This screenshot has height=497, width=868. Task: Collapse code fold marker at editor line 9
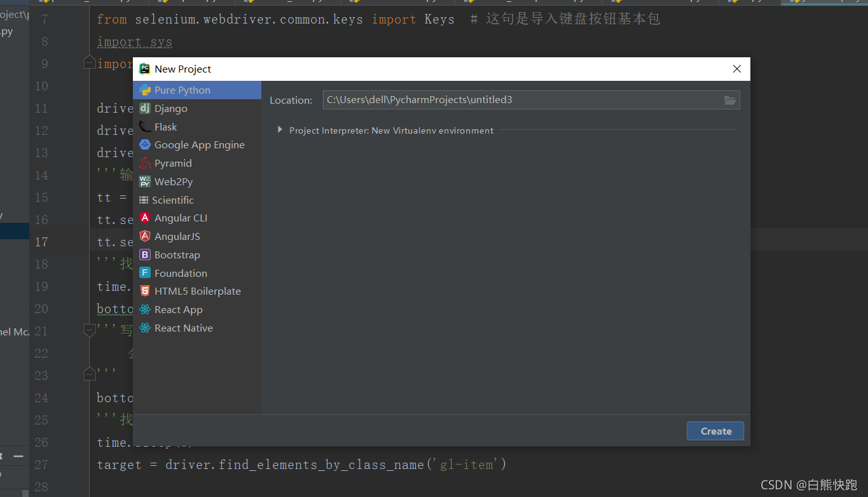pyautogui.click(x=90, y=63)
